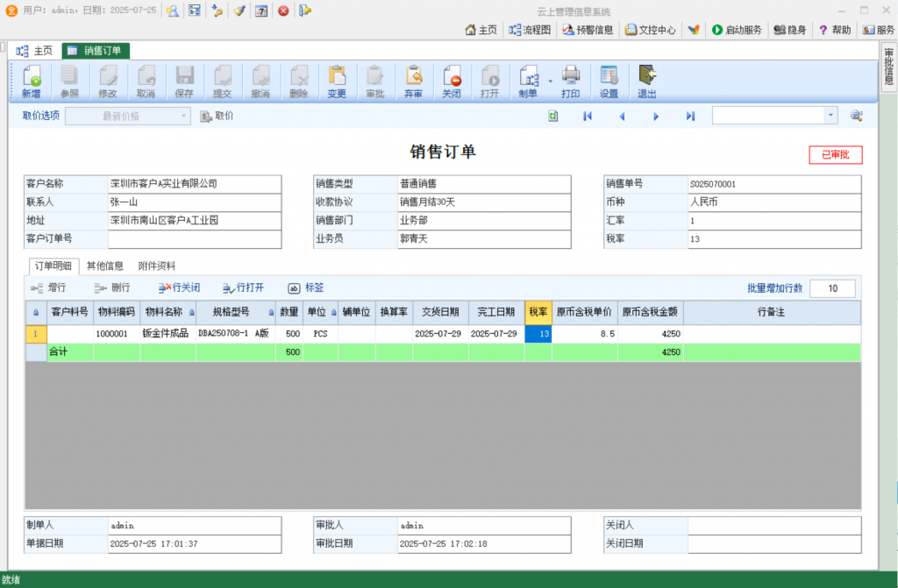The image size is (898, 588).
Task: Click the 退出 door icon in the main toolbar
Action: pyautogui.click(x=647, y=81)
